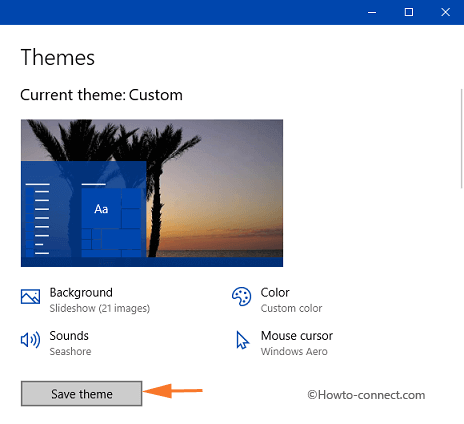The width and height of the screenshot is (464, 424).
Task: Click the Mouse cursor arrow icon
Action: 242,340
